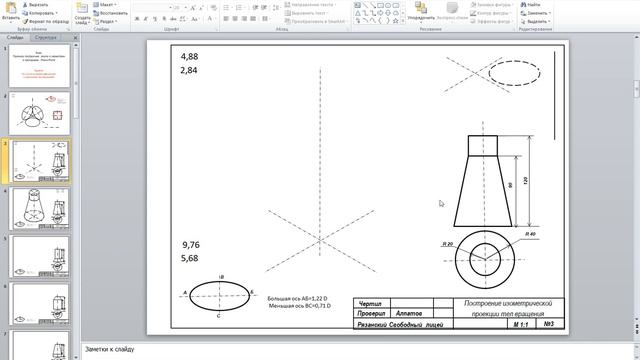Viewport: 640px width, 360px height.
Task: Center text horizontally
Action: (235, 19)
